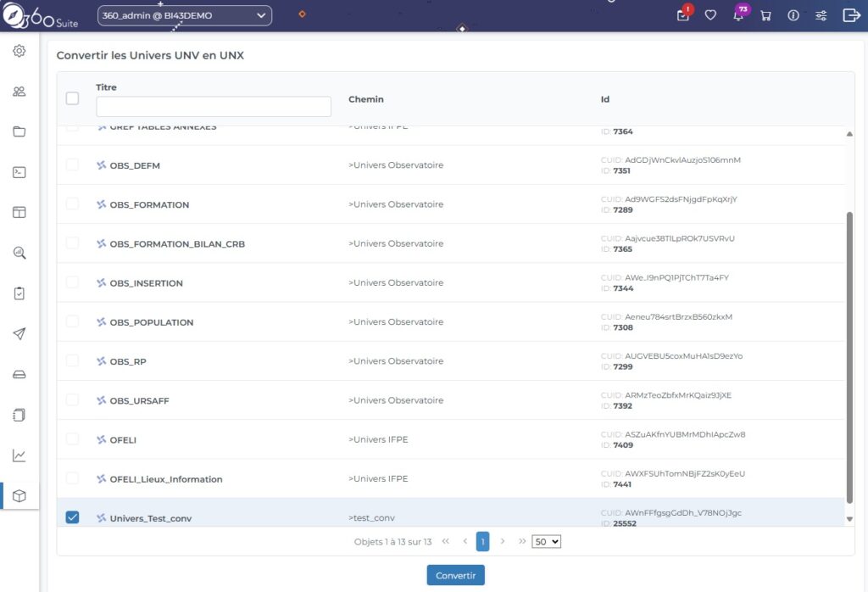
Task: Click the scroll down arrow of table
Action: 849,519
